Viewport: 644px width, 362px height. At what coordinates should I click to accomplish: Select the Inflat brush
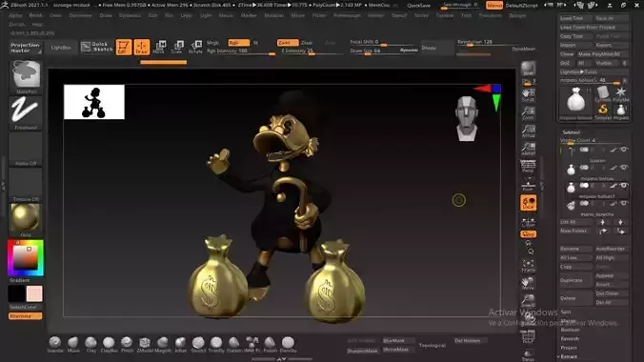click(x=180, y=344)
